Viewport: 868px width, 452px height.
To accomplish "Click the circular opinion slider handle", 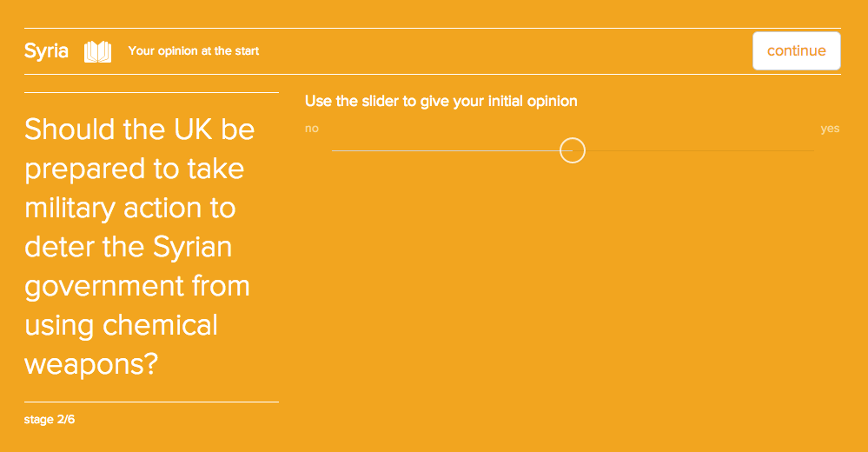I will coord(572,150).
